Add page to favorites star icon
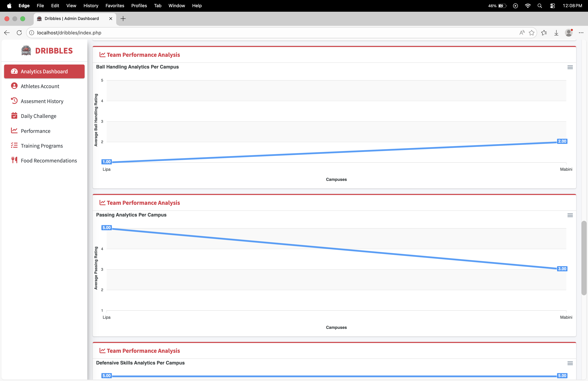The height and width of the screenshot is (381, 588). point(531,33)
